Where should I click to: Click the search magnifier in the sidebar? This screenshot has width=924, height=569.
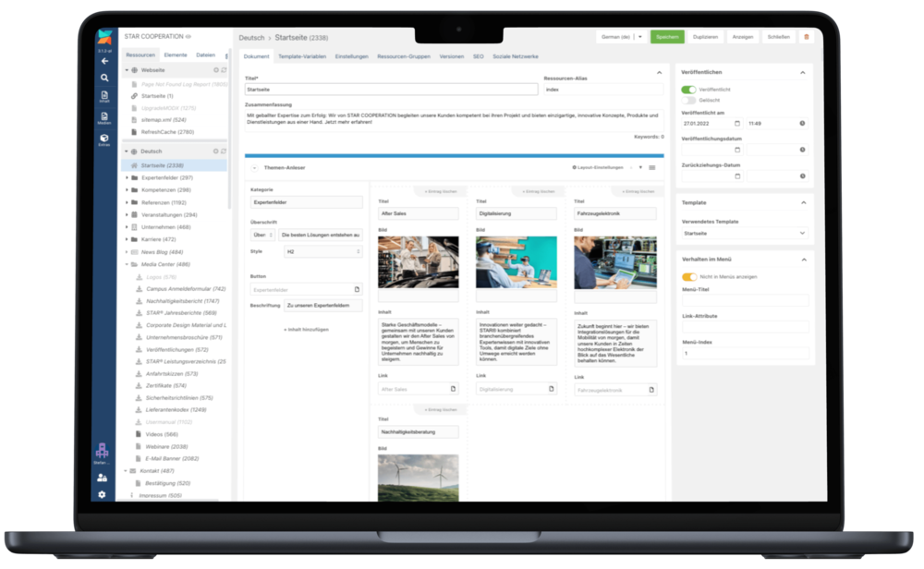point(104,78)
